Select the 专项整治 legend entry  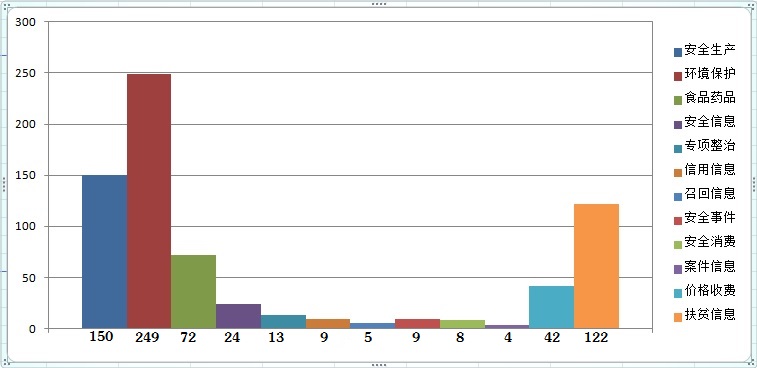[x=705, y=146]
